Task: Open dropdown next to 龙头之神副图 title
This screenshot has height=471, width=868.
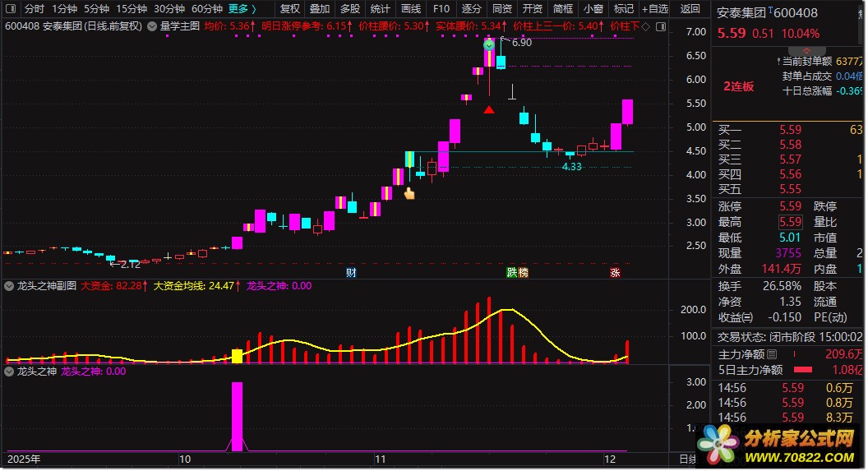Action: [9, 286]
